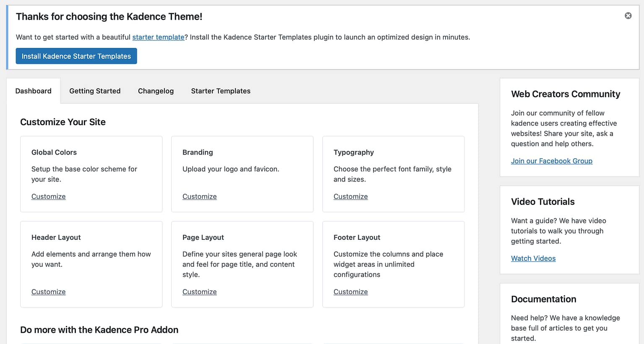Screen dimensions: 644x344
Task: Open the Changelog tab
Action: click(155, 91)
